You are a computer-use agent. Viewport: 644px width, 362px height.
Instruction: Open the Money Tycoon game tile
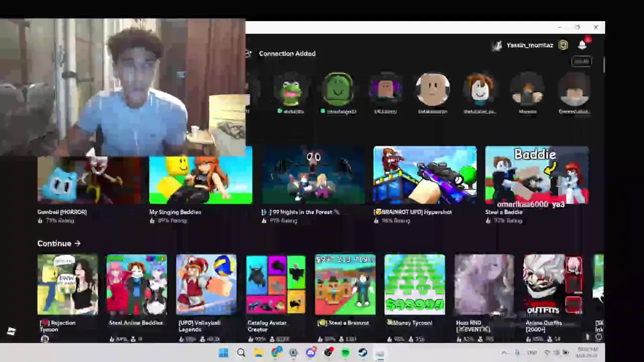pyautogui.click(x=415, y=285)
